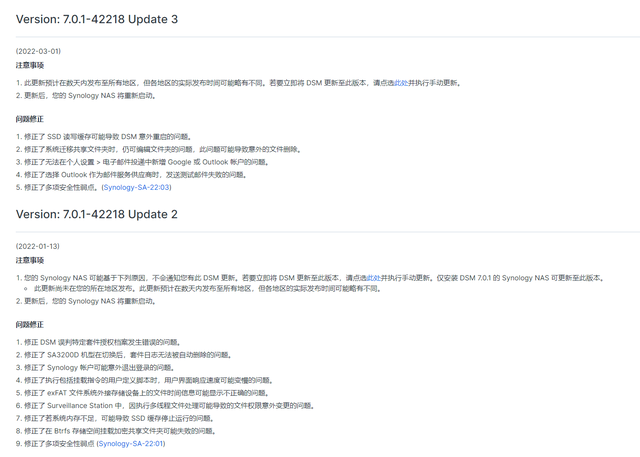The width and height of the screenshot is (640, 457).
Task: Click the fix line mentioning SA3200D 机型
Action: [x=124, y=355]
